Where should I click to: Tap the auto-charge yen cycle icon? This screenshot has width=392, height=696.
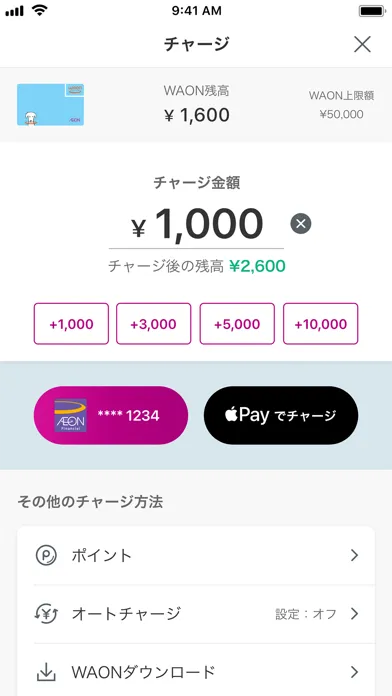click(x=46, y=614)
